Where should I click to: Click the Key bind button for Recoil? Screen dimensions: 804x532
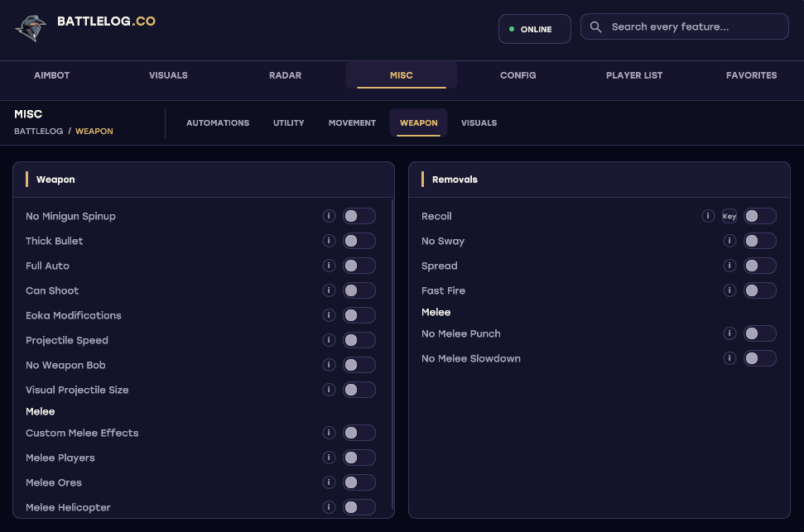(729, 216)
